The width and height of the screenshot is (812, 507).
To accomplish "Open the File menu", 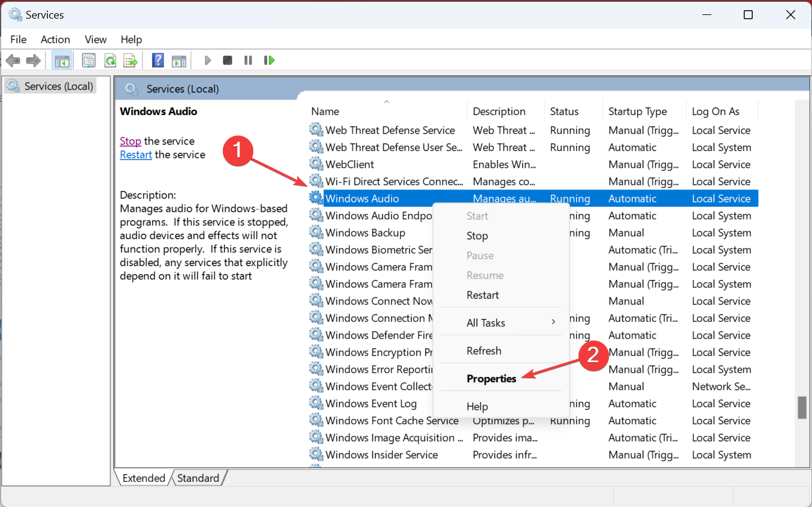I will pyautogui.click(x=19, y=40).
